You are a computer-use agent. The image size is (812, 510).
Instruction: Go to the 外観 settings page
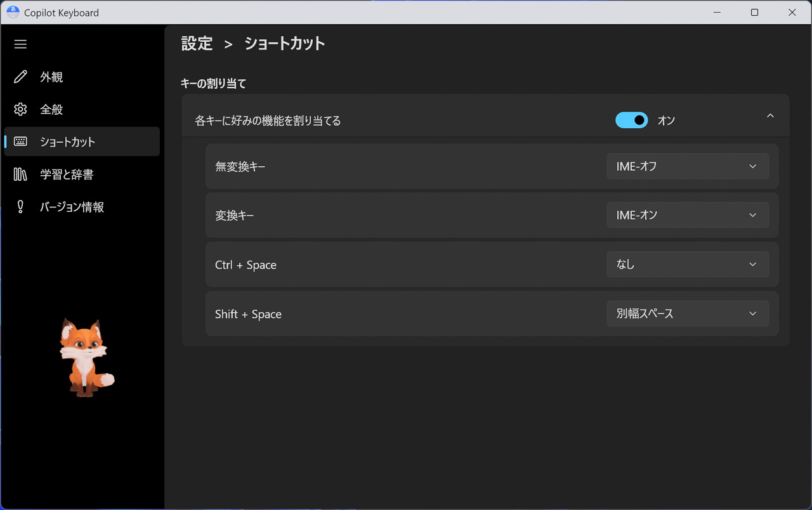(x=52, y=77)
